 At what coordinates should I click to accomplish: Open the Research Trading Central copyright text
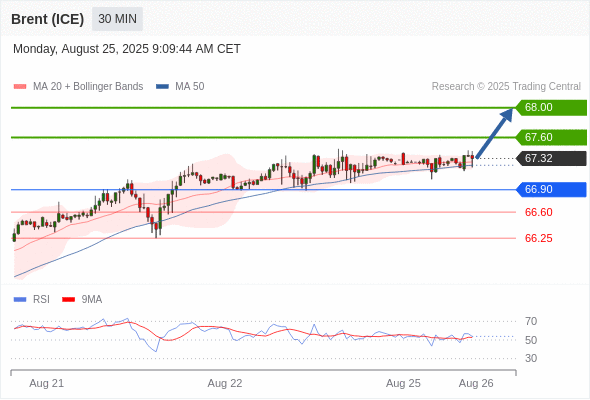[506, 87]
